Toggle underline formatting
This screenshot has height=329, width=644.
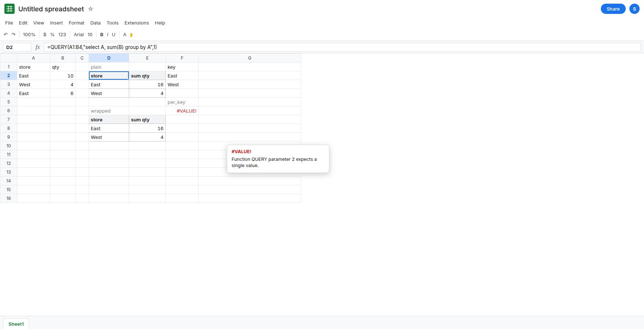click(114, 34)
